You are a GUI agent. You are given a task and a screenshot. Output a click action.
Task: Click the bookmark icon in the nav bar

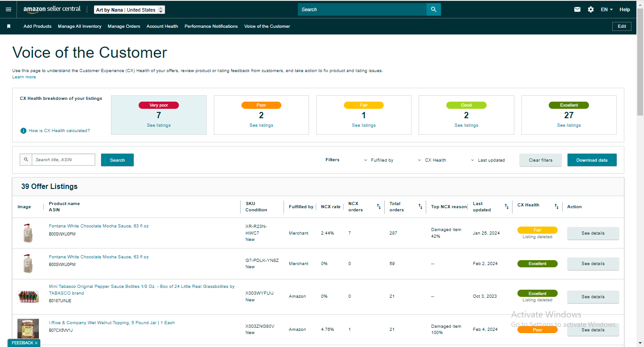[8, 26]
